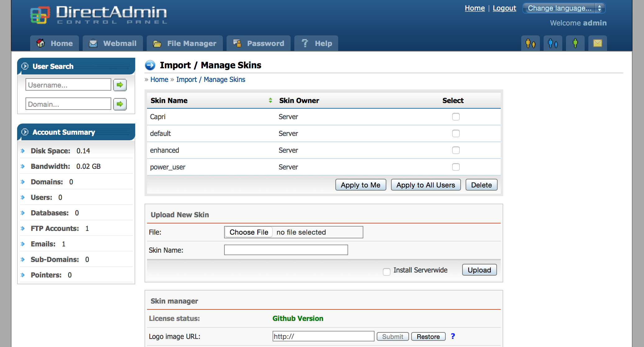
Task: Click the arrow bullet next to Pointers
Action: 23,275
